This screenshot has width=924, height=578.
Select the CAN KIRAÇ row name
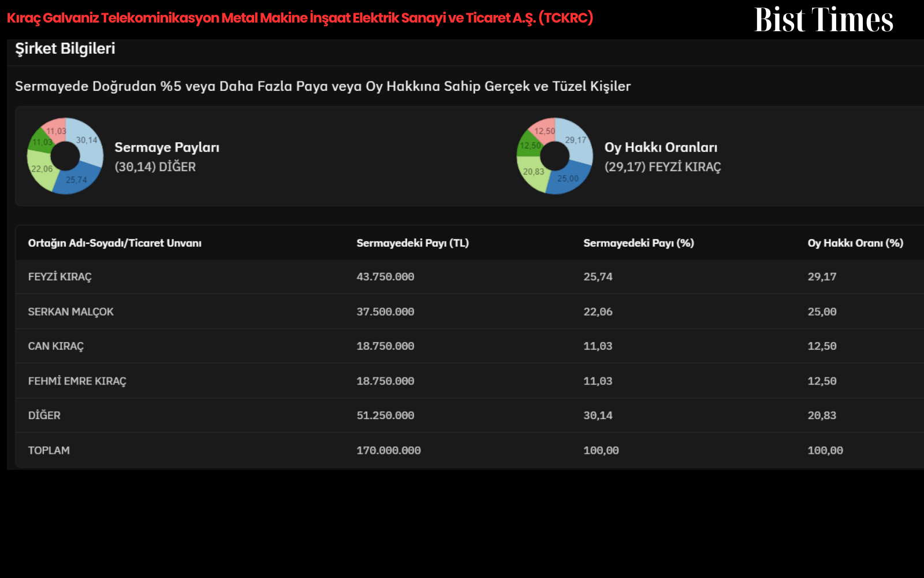pyautogui.click(x=56, y=346)
